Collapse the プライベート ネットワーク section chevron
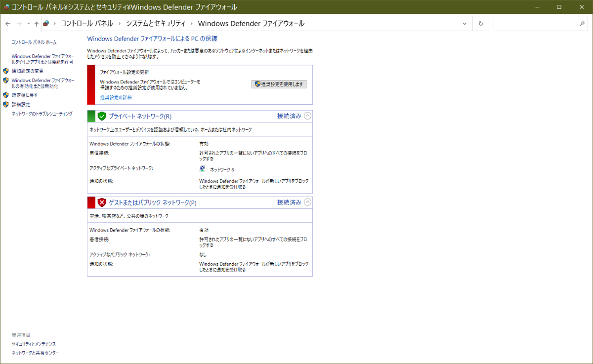Viewport: 593px width, 364px height. point(308,116)
